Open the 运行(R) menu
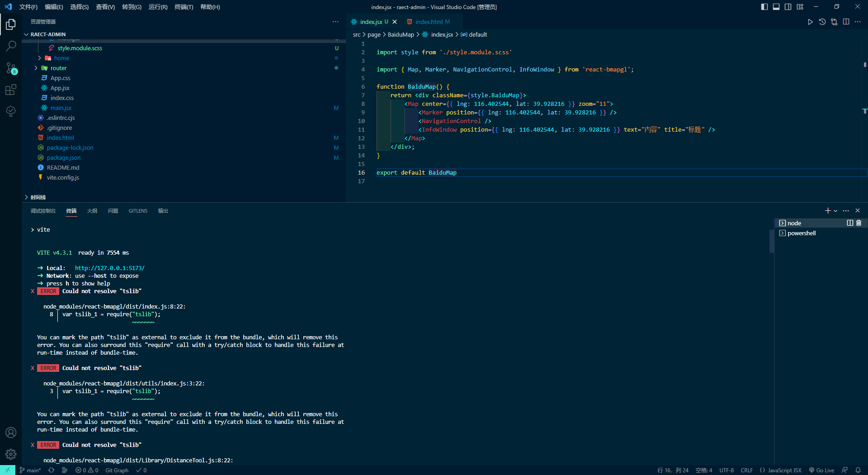 pos(158,7)
